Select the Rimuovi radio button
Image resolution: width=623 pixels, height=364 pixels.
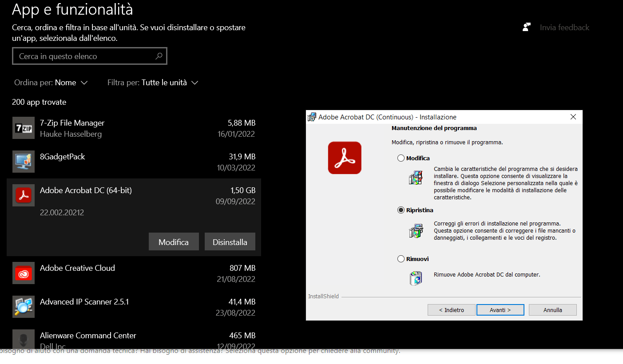tap(401, 259)
